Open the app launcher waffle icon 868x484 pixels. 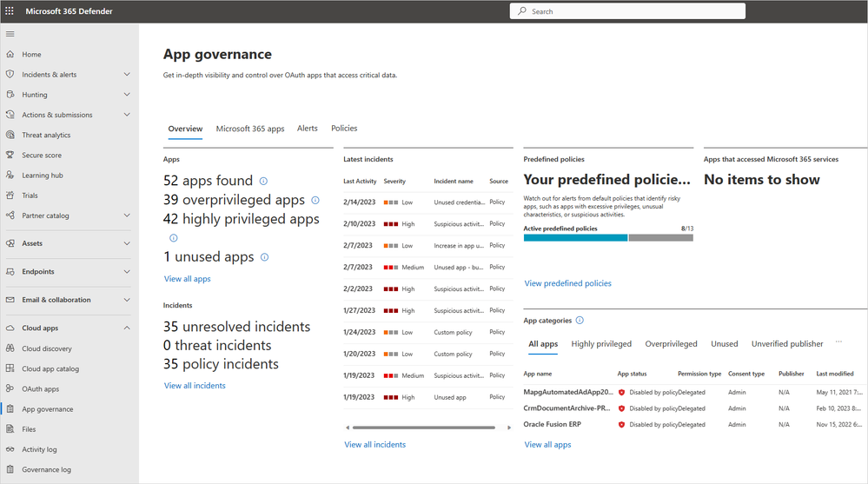click(x=10, y=11)
